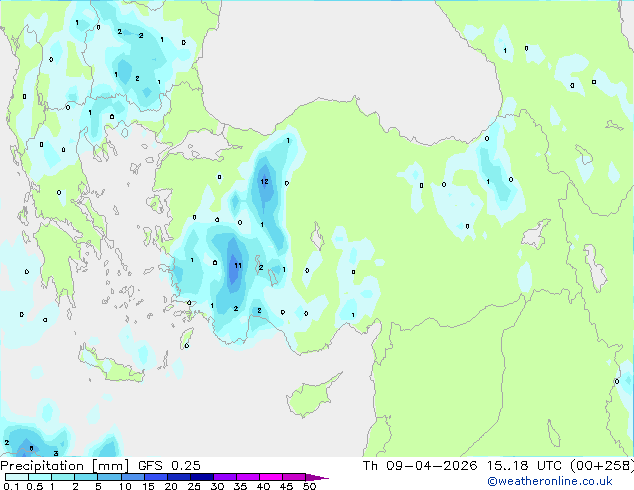Viewport: 634px width, 490px height.
Task: Click the lightest 0.1–0.5 mm legend swatch
Action: pos(17,477)
